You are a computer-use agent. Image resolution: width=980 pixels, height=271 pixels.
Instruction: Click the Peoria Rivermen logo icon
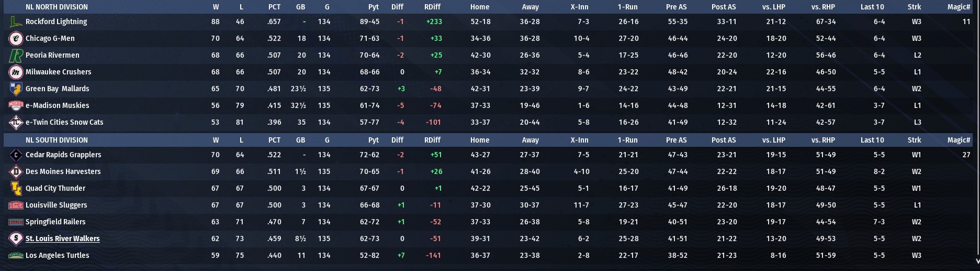click(x=16, y=56)
